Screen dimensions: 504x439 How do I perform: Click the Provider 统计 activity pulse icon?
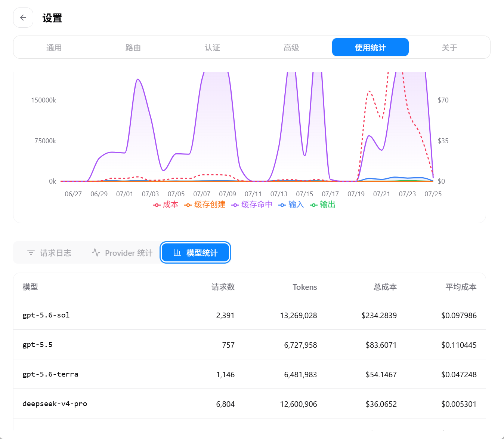96,253
